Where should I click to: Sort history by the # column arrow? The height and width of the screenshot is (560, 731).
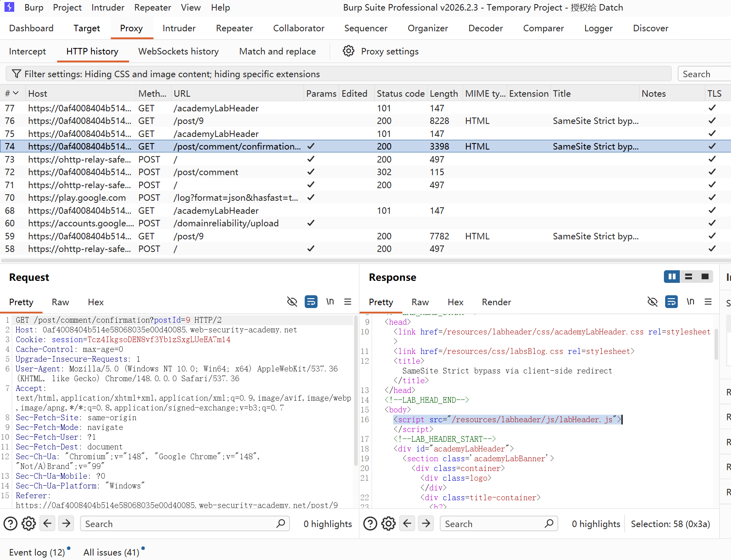tap(16, 93)
